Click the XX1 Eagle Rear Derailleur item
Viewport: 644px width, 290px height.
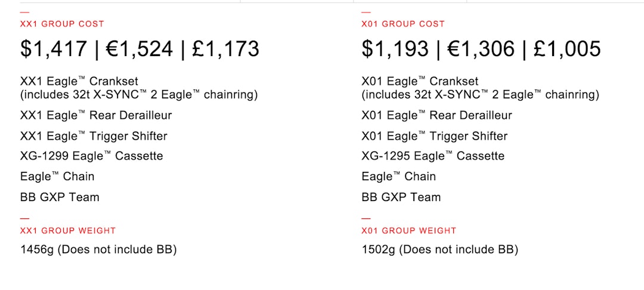pos(96,116)
